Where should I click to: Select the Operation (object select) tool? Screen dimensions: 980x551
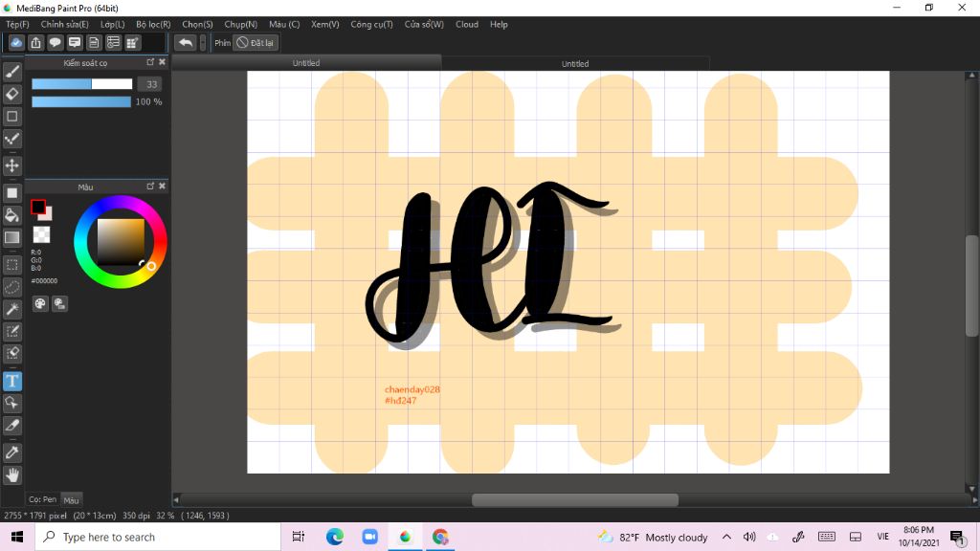pyautogui.click(x=11, y=403)
